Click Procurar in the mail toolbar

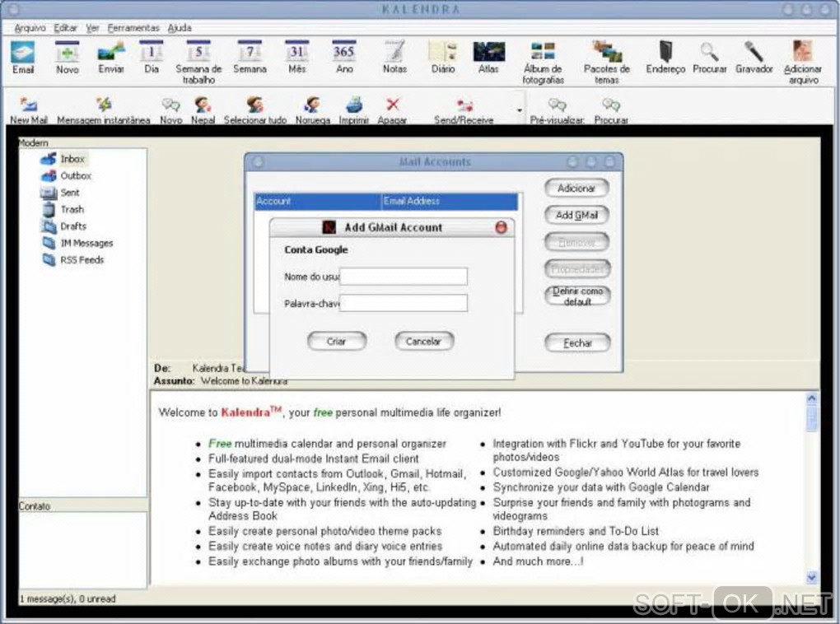click(x=611, y=110)
